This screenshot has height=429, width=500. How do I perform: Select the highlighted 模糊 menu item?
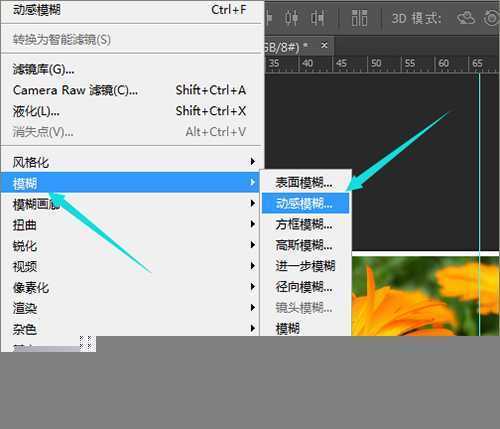[130, 182]
